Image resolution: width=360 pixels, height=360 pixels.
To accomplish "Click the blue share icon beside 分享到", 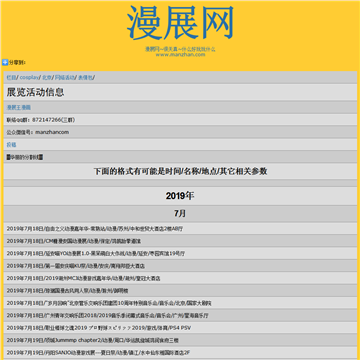I will tap(5, 62).
